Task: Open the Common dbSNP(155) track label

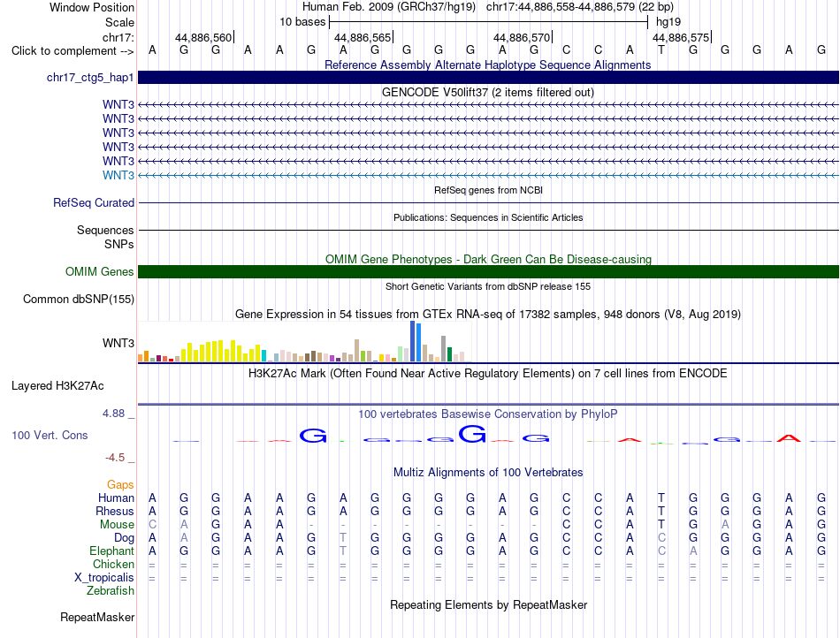Action: coord(78,300)
